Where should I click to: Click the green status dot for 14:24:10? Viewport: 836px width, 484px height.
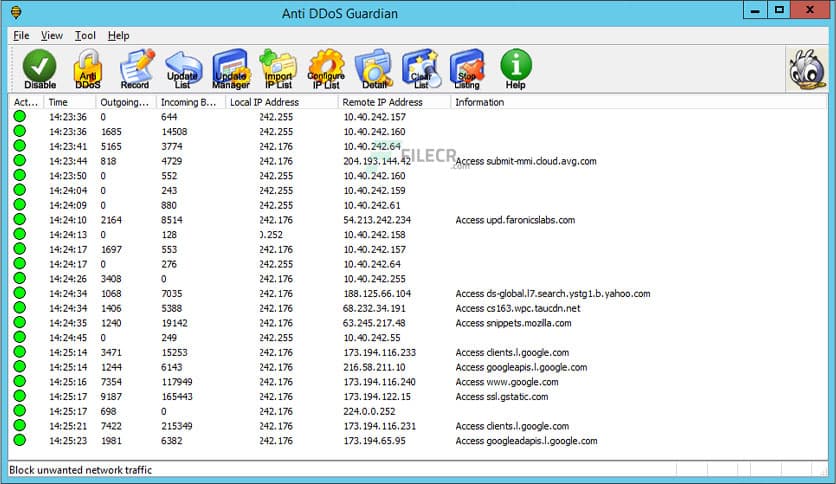point(20,219)
